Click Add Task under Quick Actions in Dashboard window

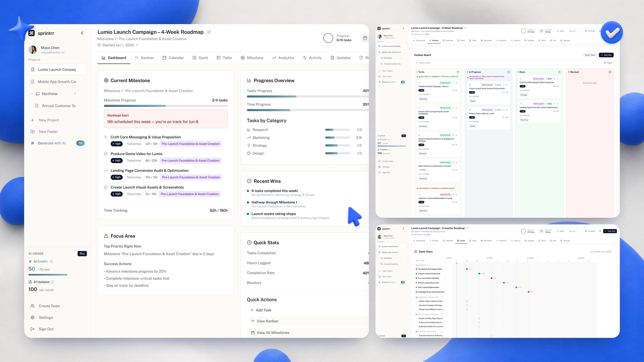(261, 310)
